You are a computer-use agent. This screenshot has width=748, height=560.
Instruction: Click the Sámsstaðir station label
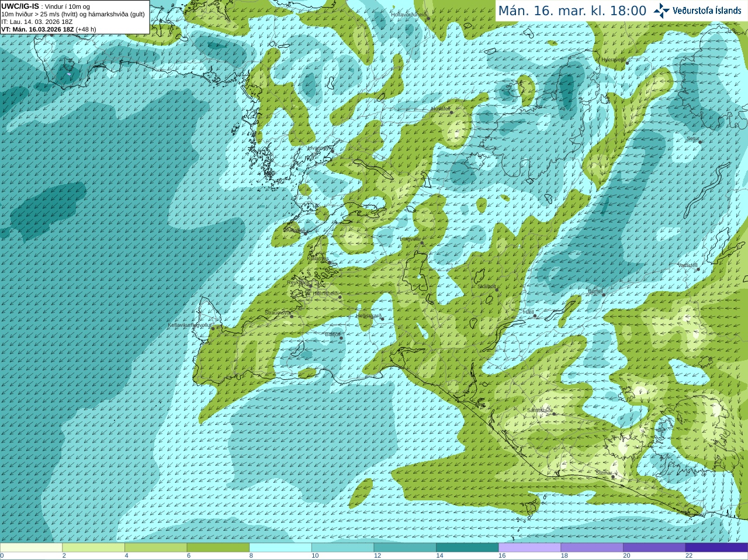(539, 410)
